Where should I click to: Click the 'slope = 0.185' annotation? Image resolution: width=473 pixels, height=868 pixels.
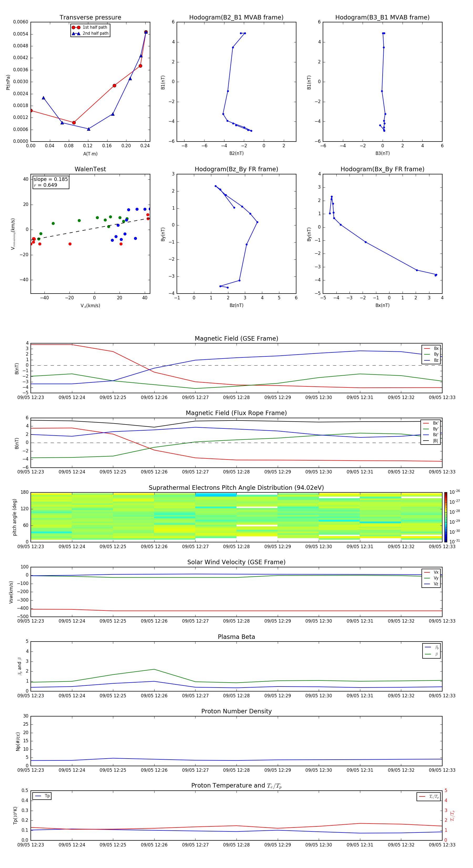(50, 179)
